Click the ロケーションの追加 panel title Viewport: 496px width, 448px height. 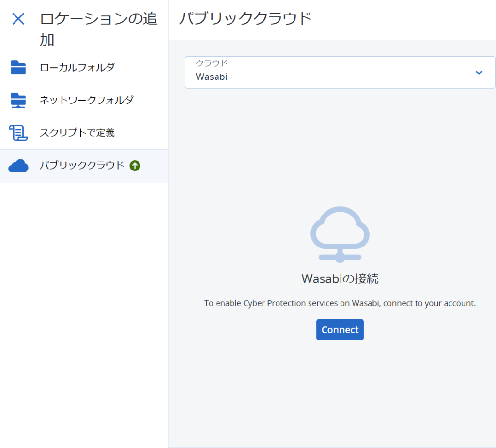tap(98, 29)
